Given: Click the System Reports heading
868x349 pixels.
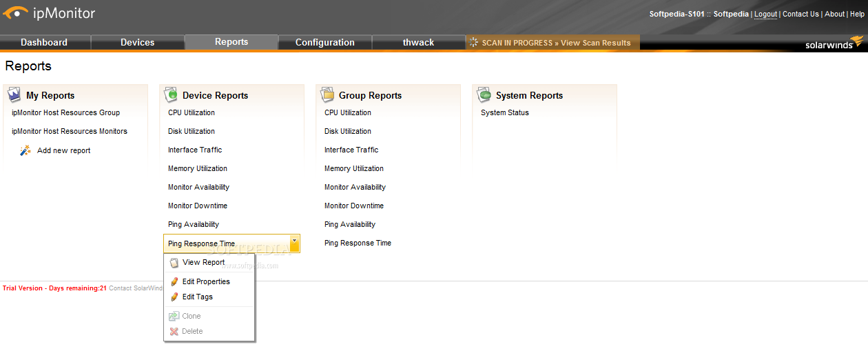Looking at the screenshot, I should [529, 95].
